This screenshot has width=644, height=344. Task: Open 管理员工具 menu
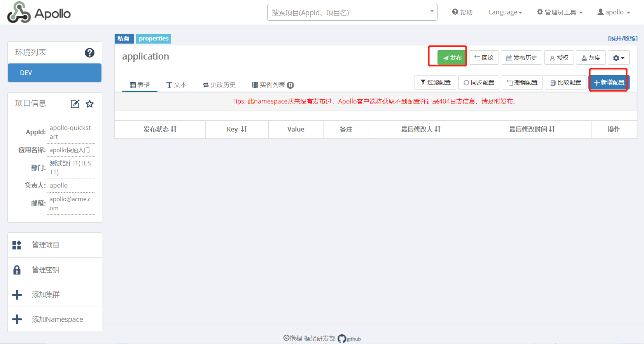[560, 12]
